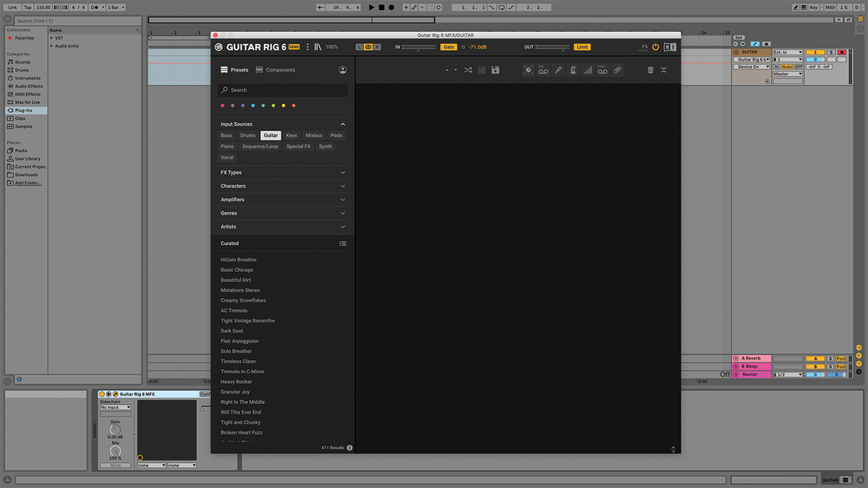
Task: Open the metronome tool icon
Action: tap(573, 70)
